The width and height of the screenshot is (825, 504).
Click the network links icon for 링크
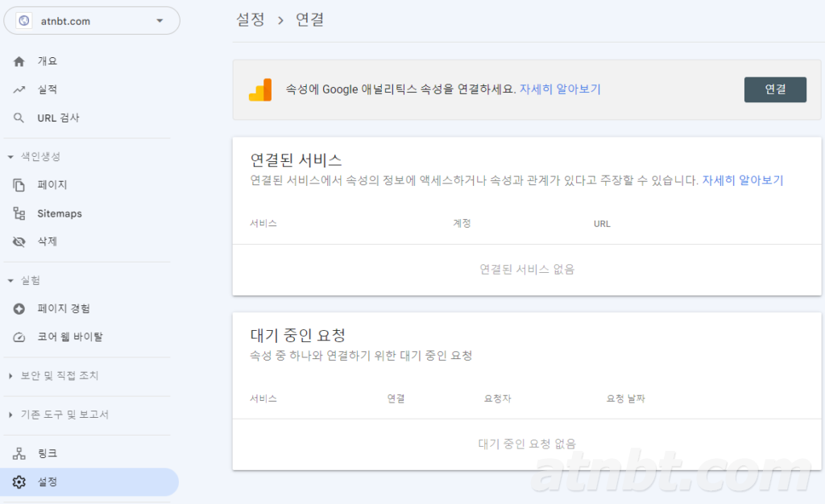(19, 453)
